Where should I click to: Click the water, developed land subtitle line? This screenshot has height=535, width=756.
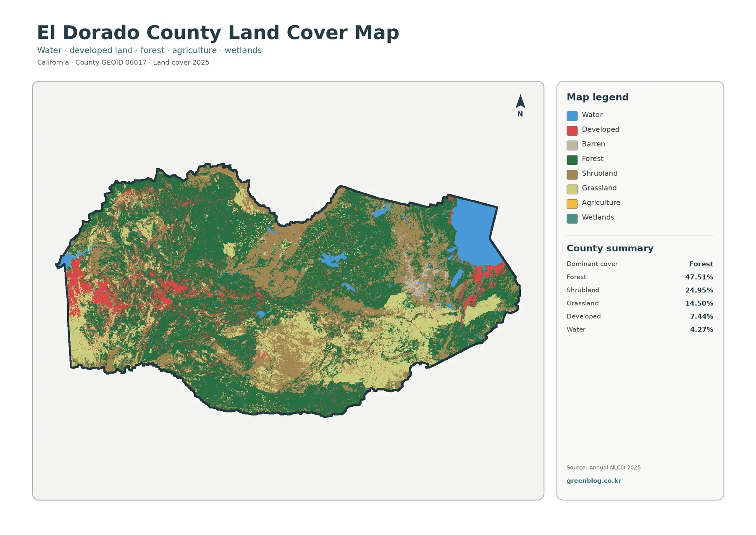tap(150, 50)
